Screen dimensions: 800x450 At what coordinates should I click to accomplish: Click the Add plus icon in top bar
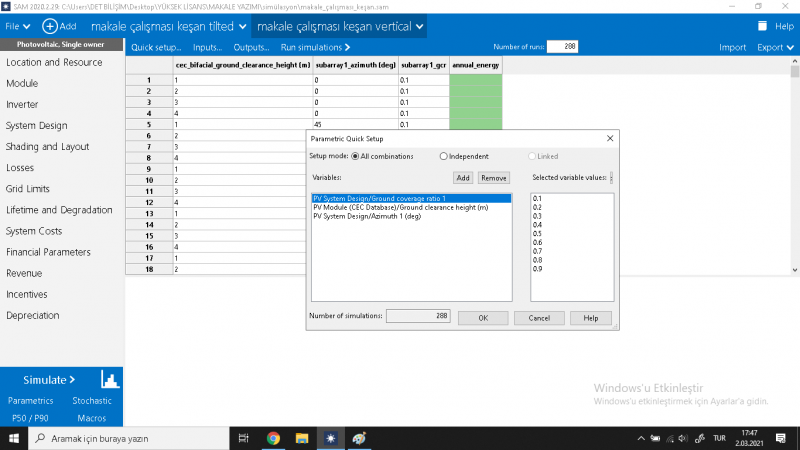[50, 25]
